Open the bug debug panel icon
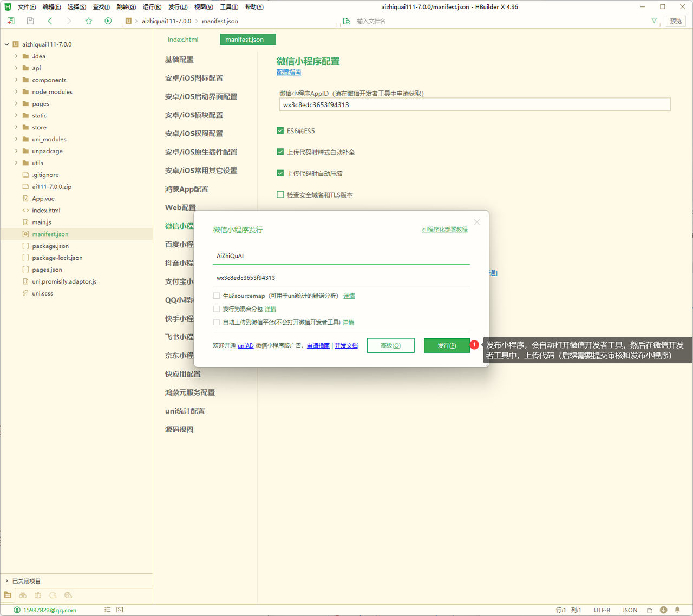The image size is (693, 616). 38,595
